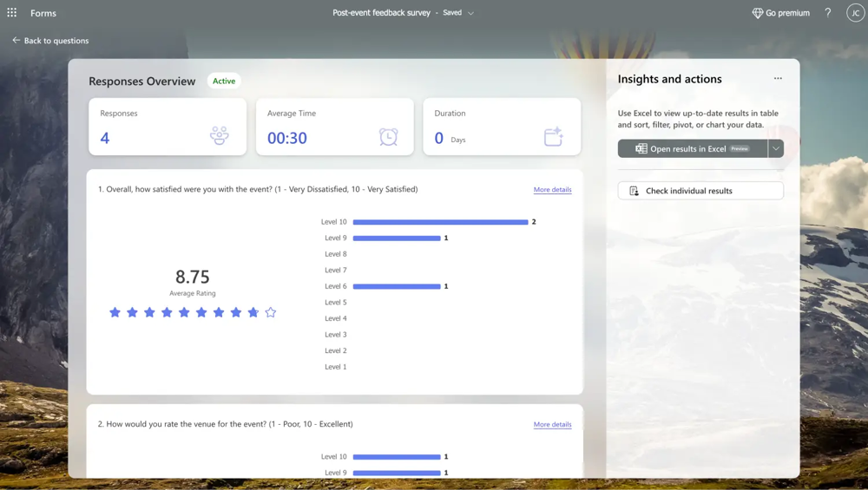Click the Duration calendar icon
868x490 pixels.
pos(553,136)
